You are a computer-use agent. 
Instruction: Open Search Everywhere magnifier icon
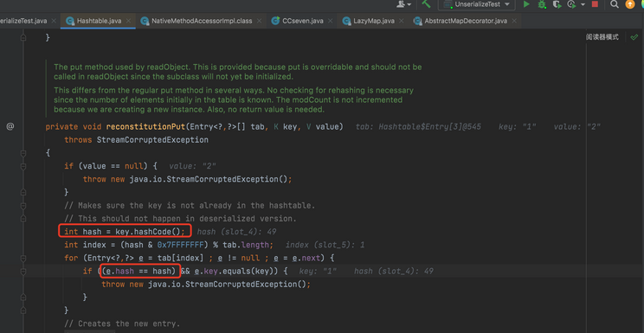click(614, 4)
